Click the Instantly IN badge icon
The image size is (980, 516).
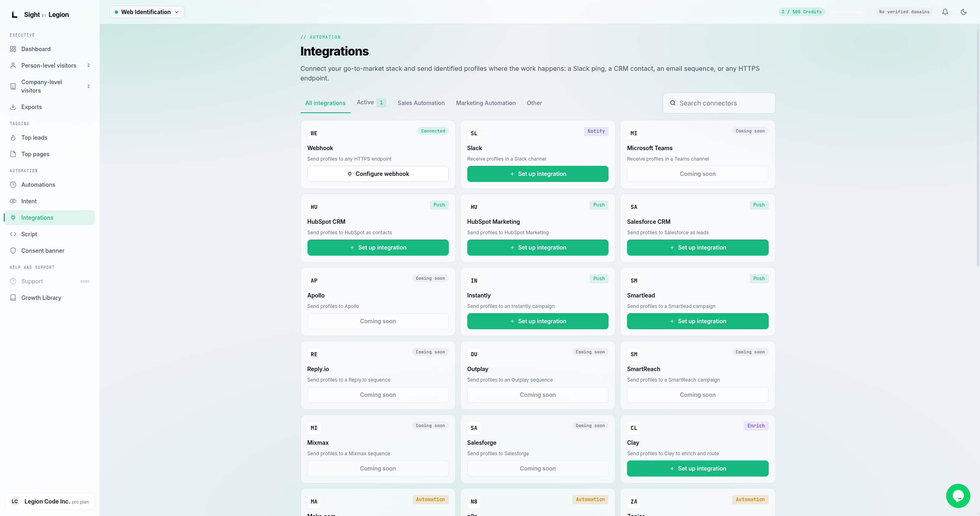coord(474,281)
